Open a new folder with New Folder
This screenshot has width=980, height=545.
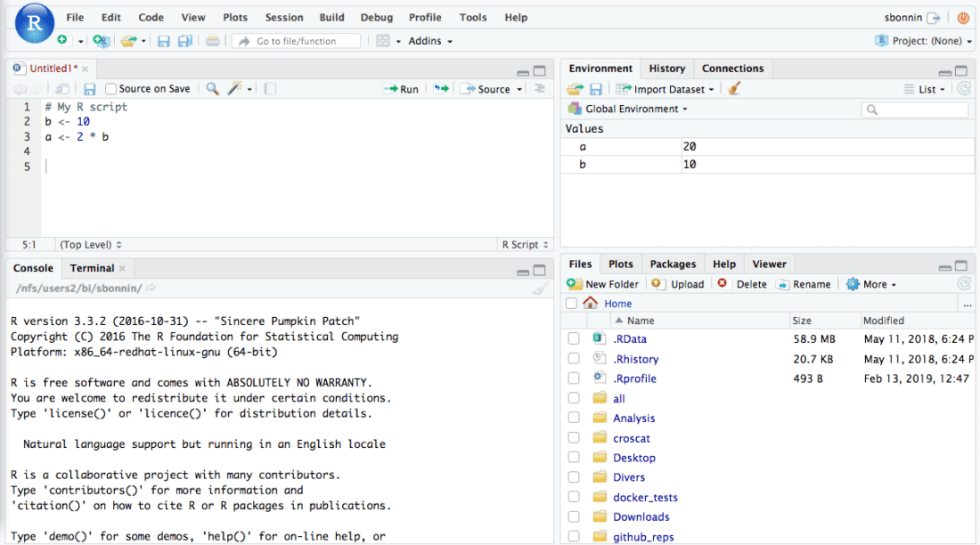point(603,283)
